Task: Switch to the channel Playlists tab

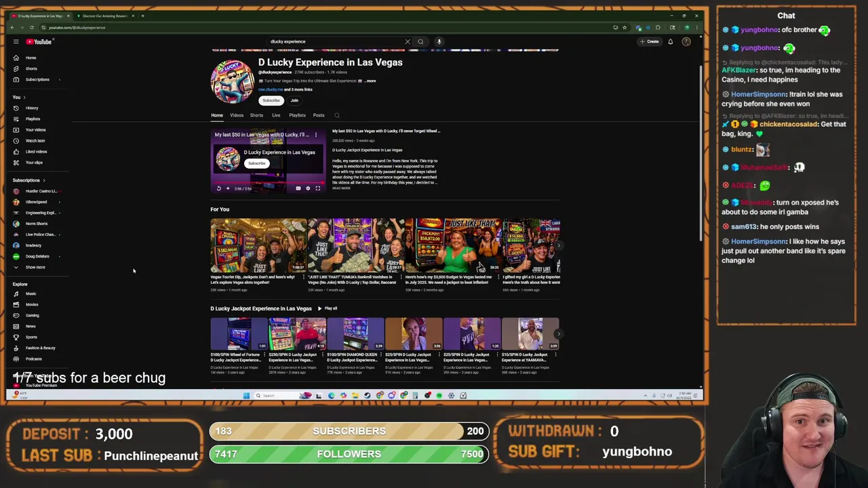Action: click(297, 115)
